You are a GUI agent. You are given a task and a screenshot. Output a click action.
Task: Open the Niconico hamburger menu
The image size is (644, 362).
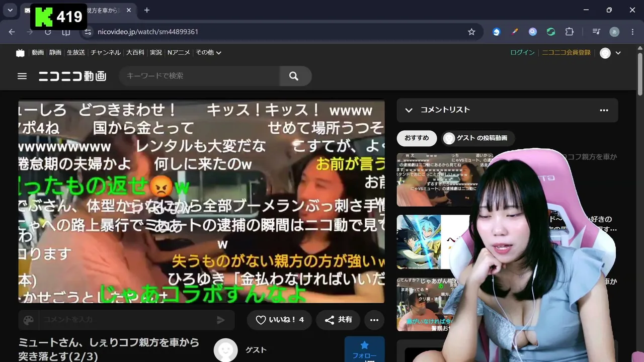[x=22, y=76]
